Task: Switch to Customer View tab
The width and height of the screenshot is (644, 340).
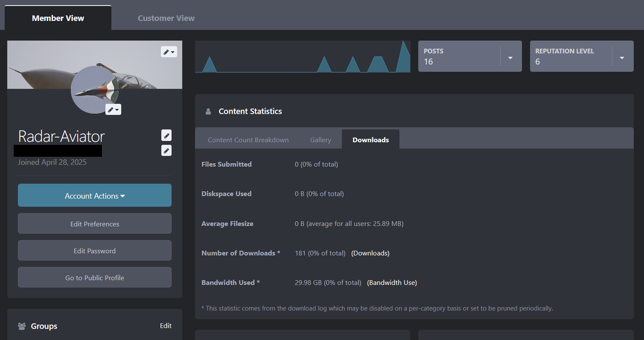Action: (166, 18)
